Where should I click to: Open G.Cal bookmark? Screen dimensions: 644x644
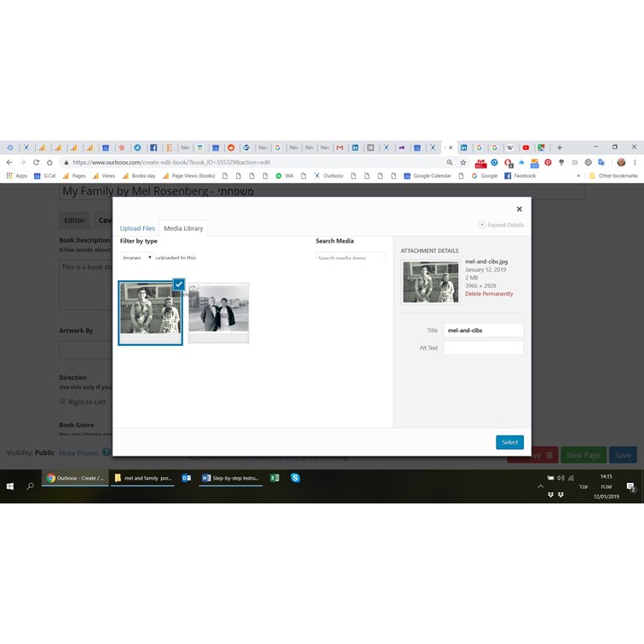(x=45, y=175)
